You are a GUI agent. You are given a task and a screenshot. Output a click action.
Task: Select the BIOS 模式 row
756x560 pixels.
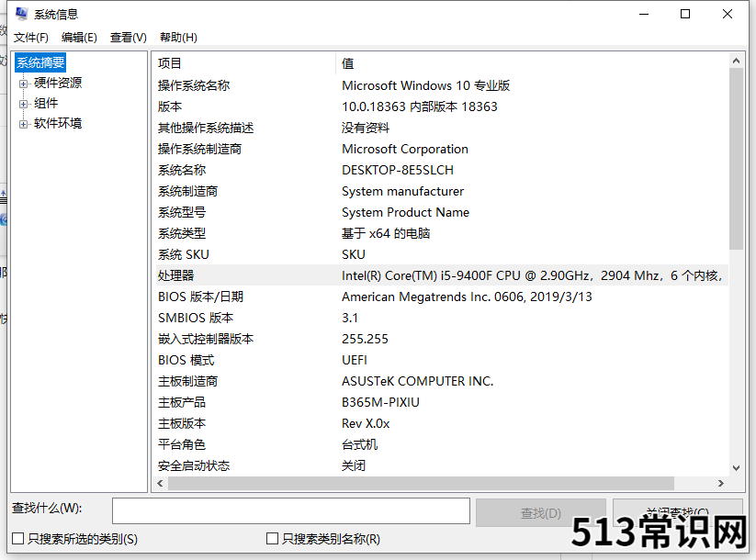[x=442, y=361]
